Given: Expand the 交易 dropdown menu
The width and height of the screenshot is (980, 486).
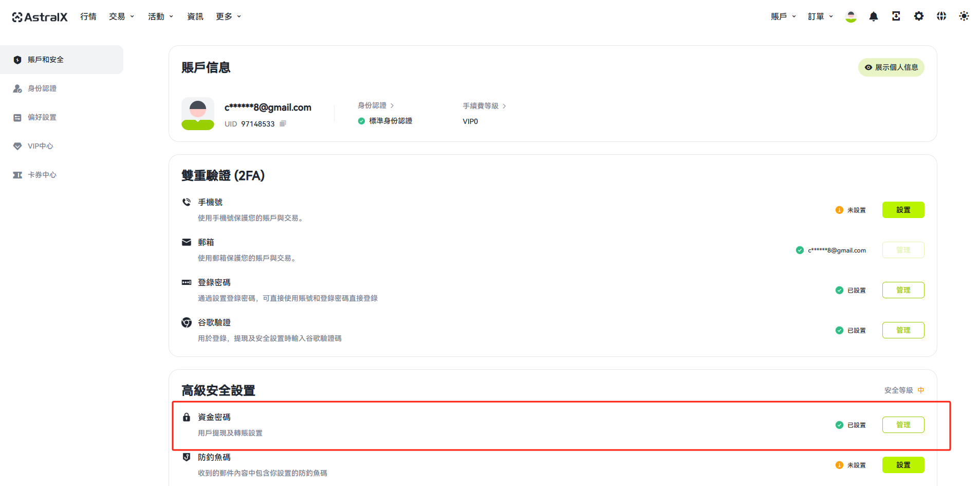Looking at the screenshot, I should (x=121, y=16).
